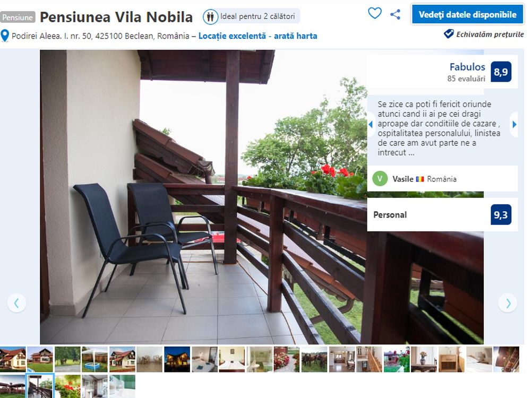The height and width of the screenshot is (398, 532).
Task: Show previous photo with left arrow
Action: [x=16, y=302]
